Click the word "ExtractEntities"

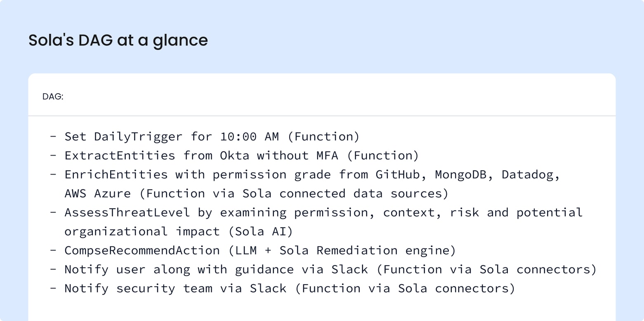coord(120,156)
